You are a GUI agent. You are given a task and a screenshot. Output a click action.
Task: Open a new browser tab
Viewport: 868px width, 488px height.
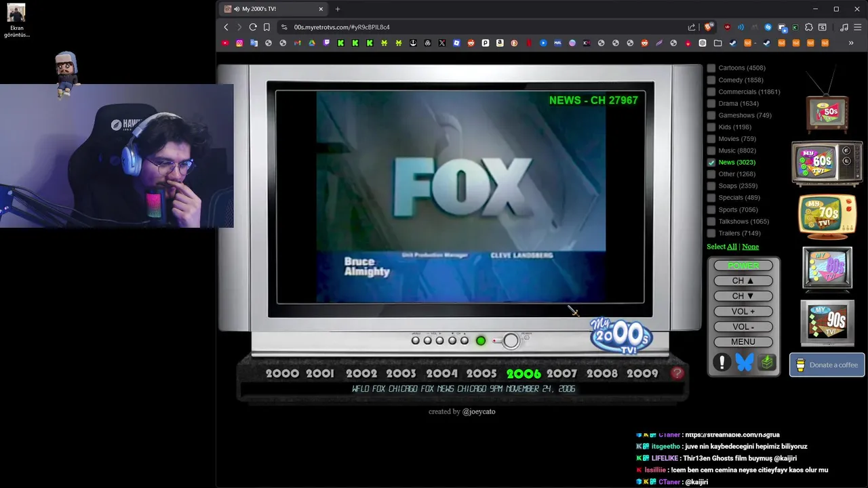pyautogui.click(x=338, y=9)
